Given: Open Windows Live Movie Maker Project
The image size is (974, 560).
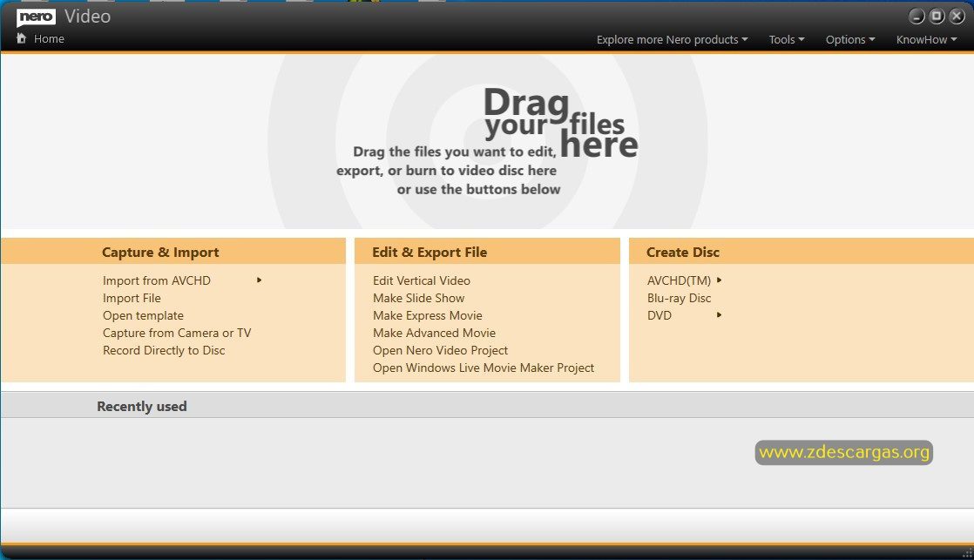Looking at the screenshot, I should [x=484, y=368].
